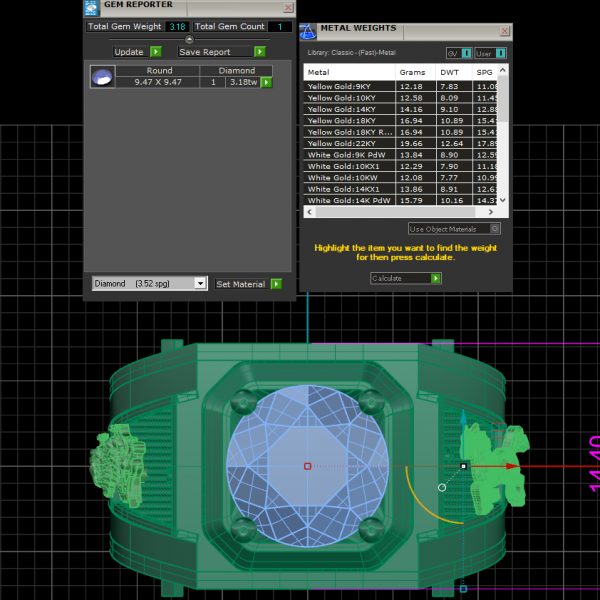Select the round diamond gem thumbnail
Screen dimensions: 600x600
click(x=101, y=77)
